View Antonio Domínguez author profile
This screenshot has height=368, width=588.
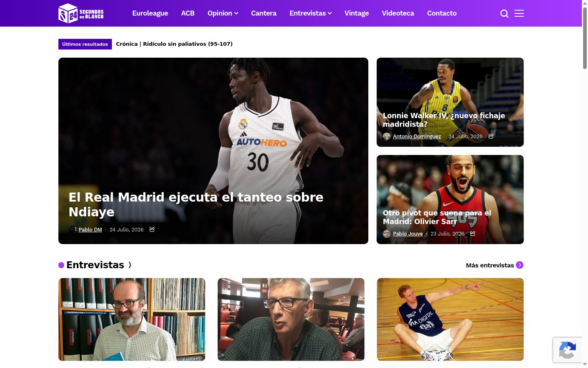click(x=417, y=136)
